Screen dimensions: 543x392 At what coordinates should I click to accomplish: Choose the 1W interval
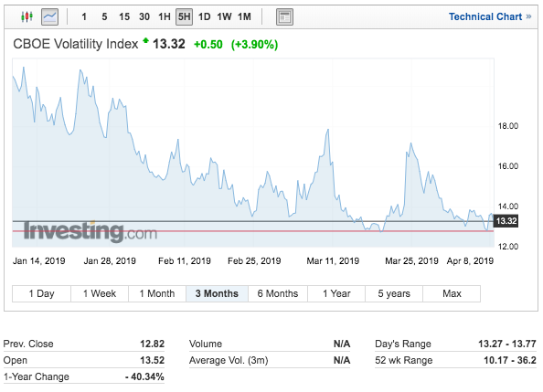coord(224,16)
